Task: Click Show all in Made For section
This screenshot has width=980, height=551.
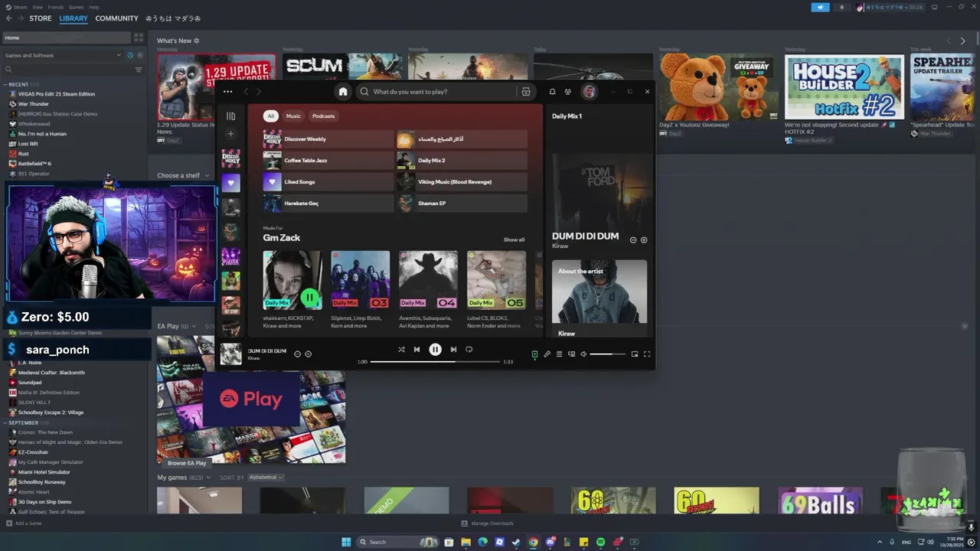Action: [514, 240]
